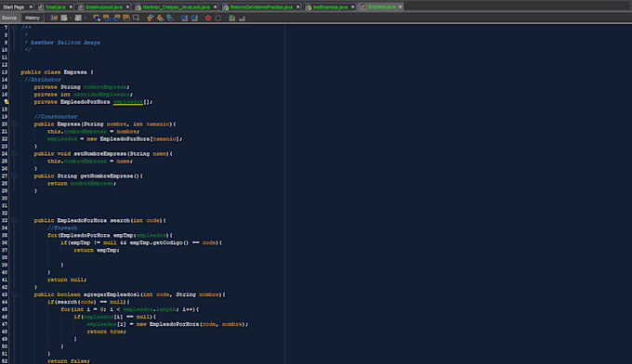Collapse the Javadoc comment fold at line 7

(x=14, y=27)
